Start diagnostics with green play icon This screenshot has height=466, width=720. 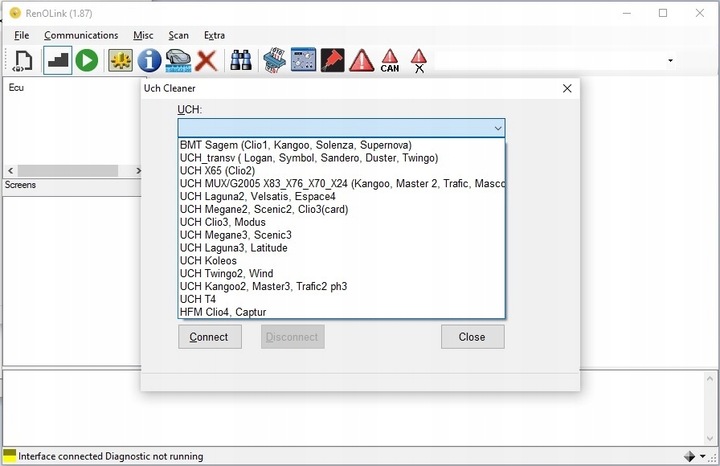pos(87,61)
